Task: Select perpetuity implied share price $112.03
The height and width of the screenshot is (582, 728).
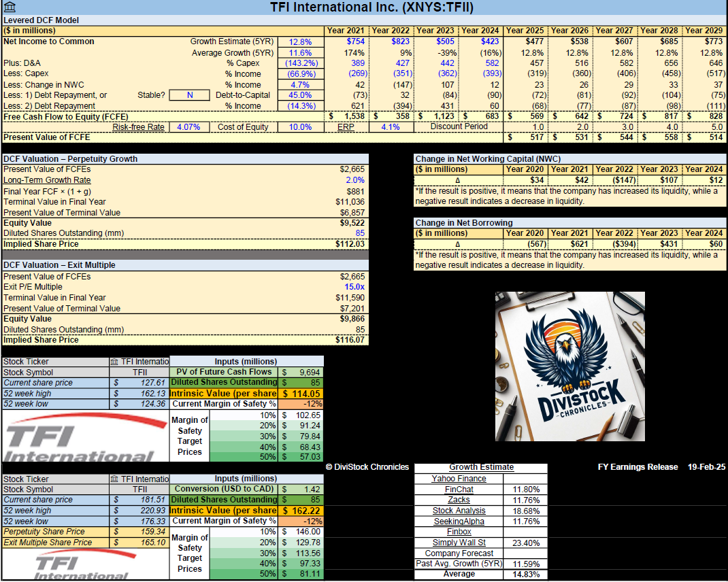Action: tap(350, 244)
